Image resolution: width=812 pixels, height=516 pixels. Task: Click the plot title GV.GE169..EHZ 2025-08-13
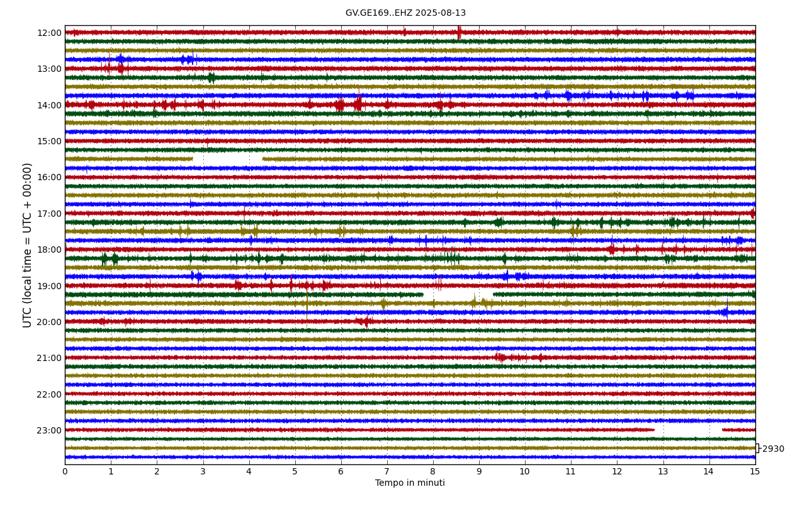point(405,13)
